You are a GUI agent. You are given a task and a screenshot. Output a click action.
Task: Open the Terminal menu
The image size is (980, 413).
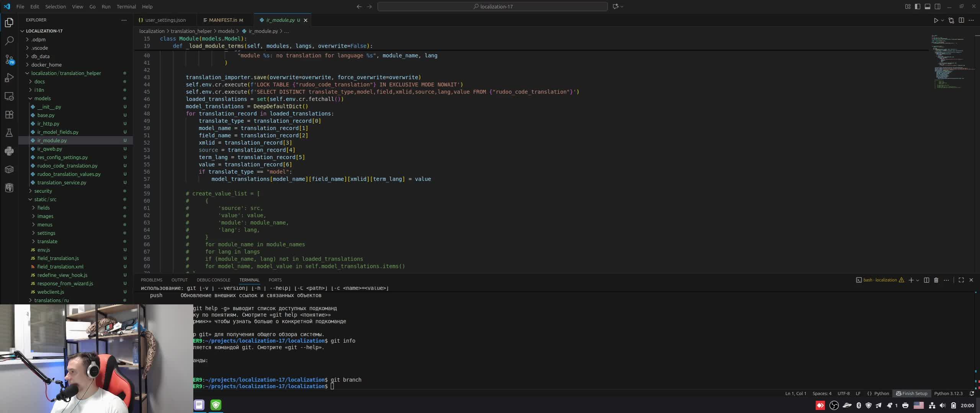tap(126, 7)
